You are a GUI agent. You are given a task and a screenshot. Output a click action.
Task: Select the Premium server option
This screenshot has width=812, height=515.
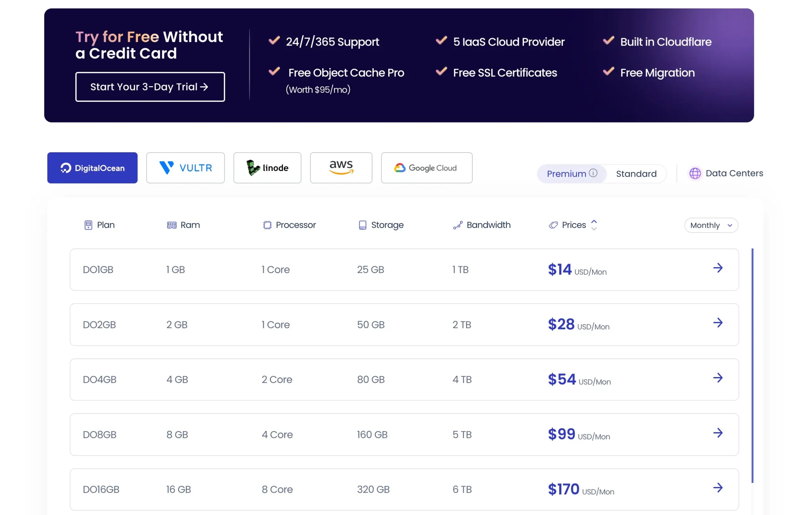[566, 173]
